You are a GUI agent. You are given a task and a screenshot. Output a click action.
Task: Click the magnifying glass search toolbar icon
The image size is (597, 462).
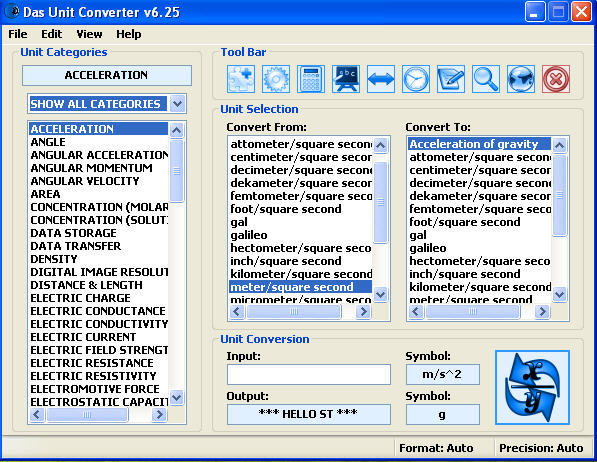tap(486, 79)
